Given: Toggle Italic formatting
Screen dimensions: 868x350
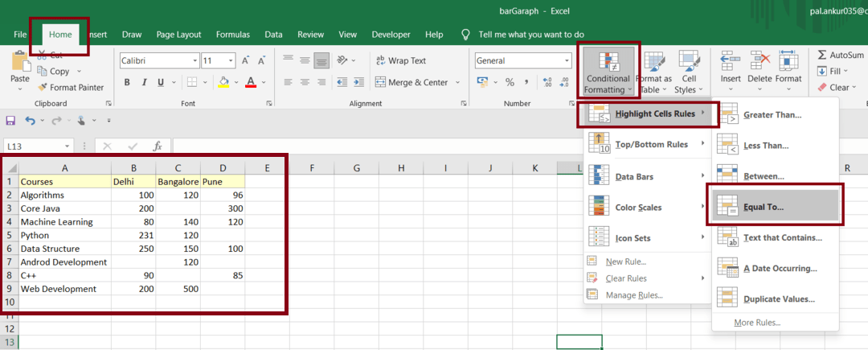Looking at the screenshot, I should click(x=144, y=83).
